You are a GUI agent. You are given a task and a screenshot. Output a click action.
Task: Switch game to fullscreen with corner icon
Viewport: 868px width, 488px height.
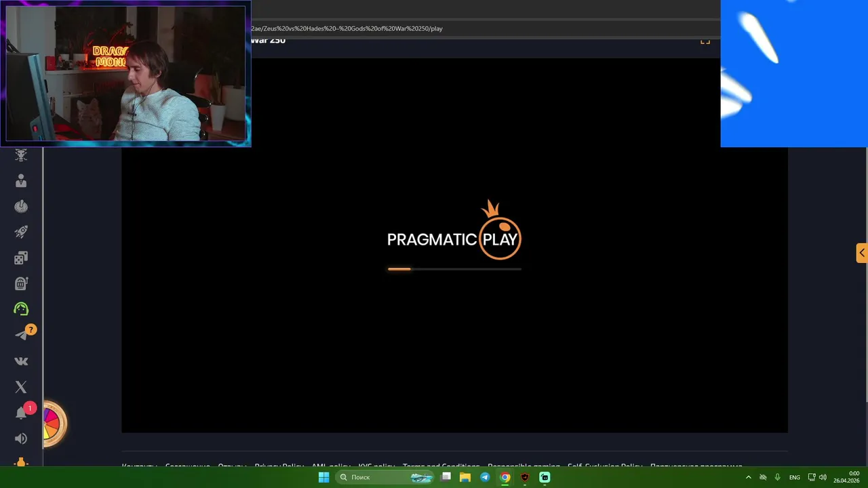click(705, 41)
